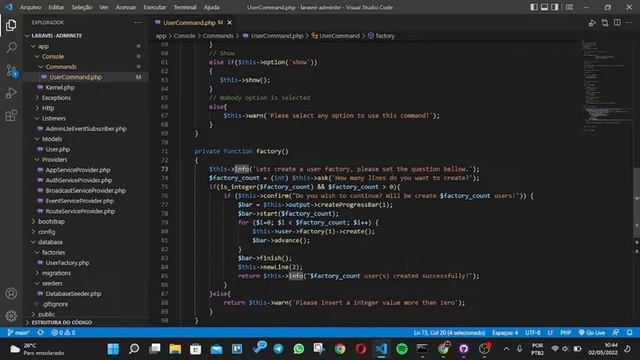Click the run file icon in editor toolbar
Viewport: 640px width, 360px height.
(x=592, y=23)
